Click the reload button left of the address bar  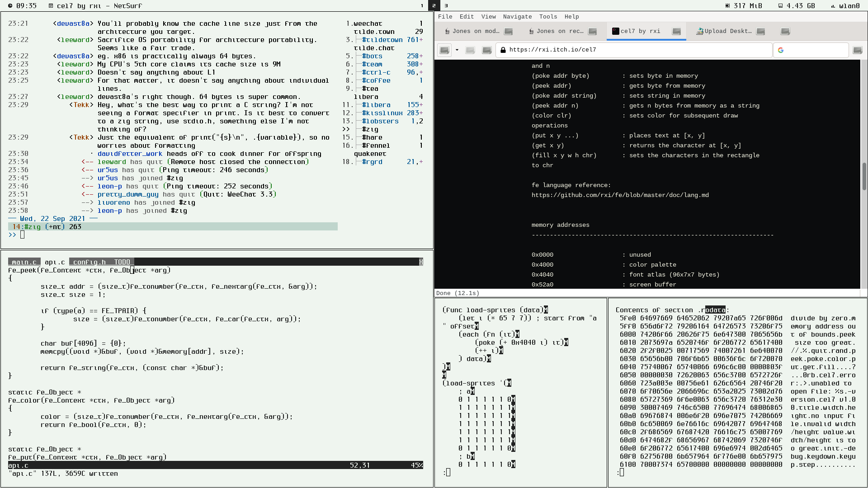[x=487, y=50]
